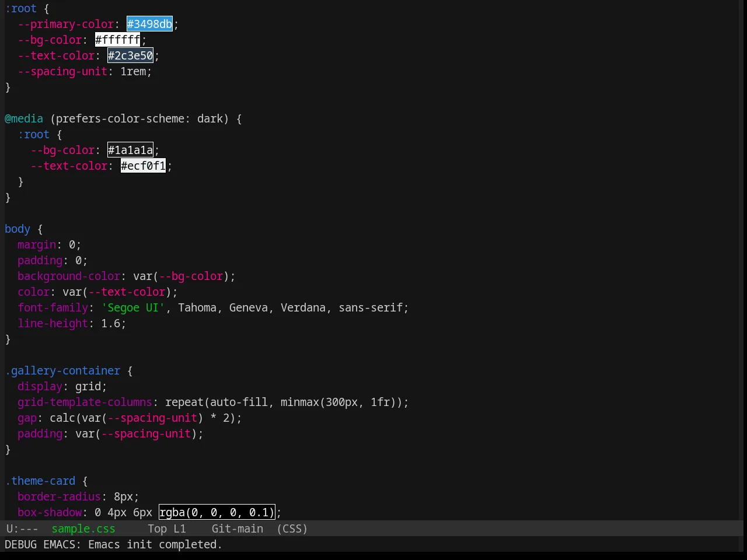The height and width of the screenshot is (560, 747).
Task: Click the .theme-card selector
Action: click(x=40, y=481)
